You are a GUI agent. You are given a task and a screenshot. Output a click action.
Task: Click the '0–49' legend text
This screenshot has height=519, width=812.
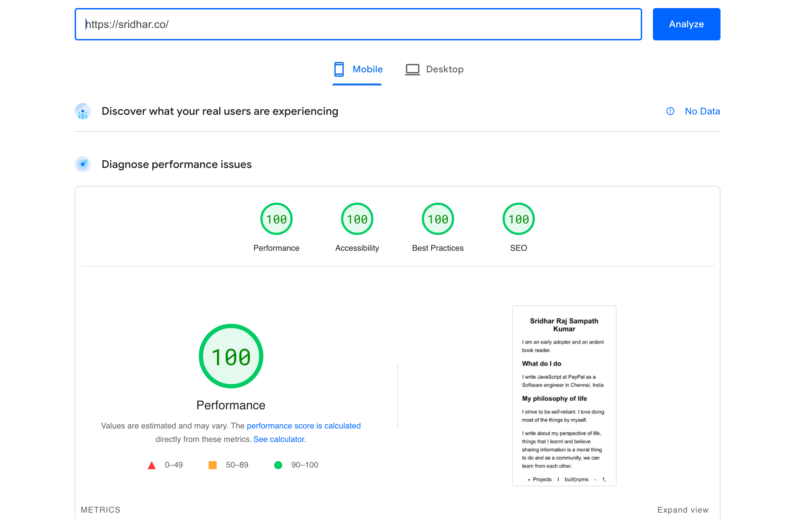coord(174,465)
